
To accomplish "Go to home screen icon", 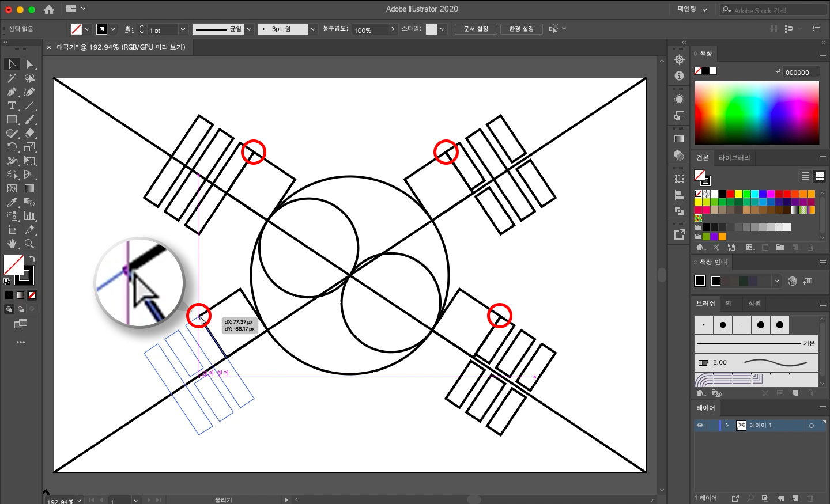I will (x=49, y=9).
